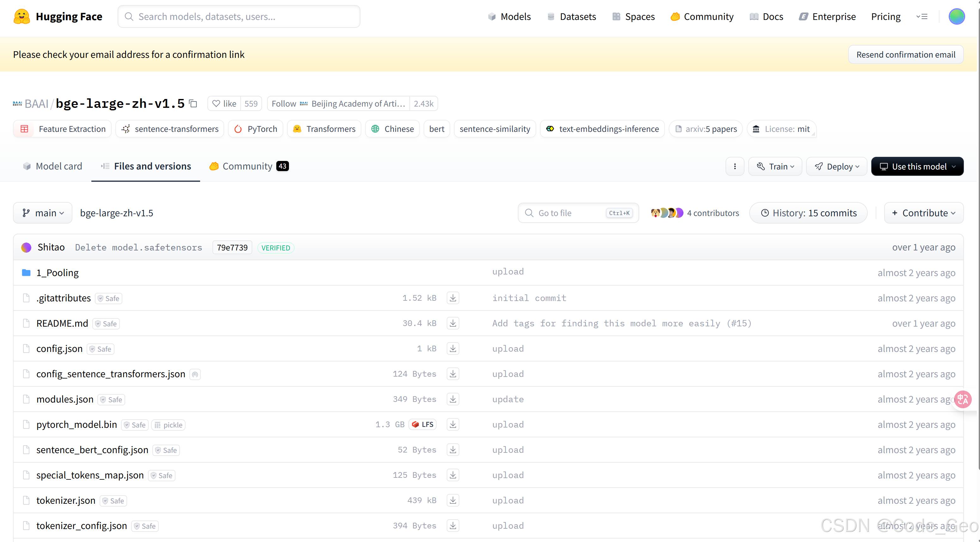Click the scan status icon beside config_sentence_transformers.json

click(195, 374)
